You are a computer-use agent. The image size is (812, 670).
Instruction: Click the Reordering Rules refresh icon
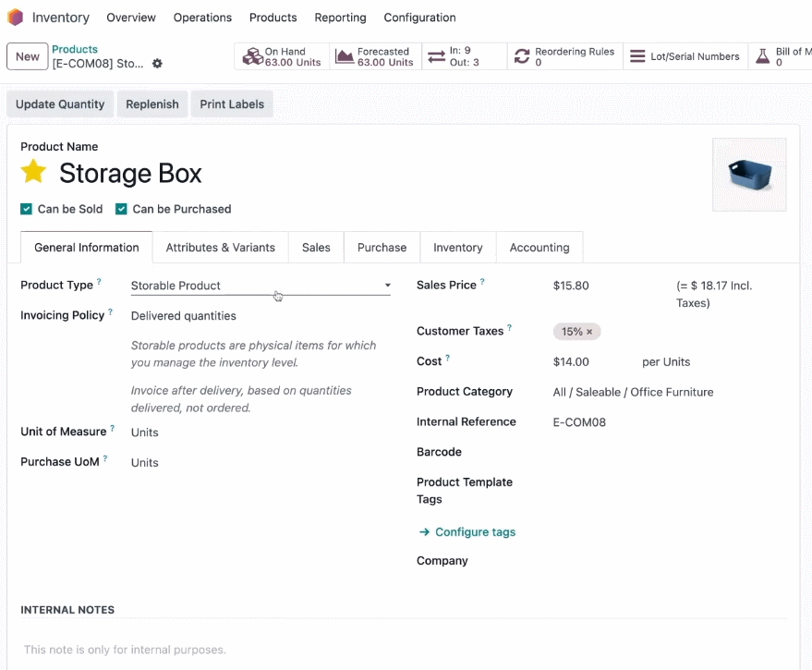pos(522,56)
